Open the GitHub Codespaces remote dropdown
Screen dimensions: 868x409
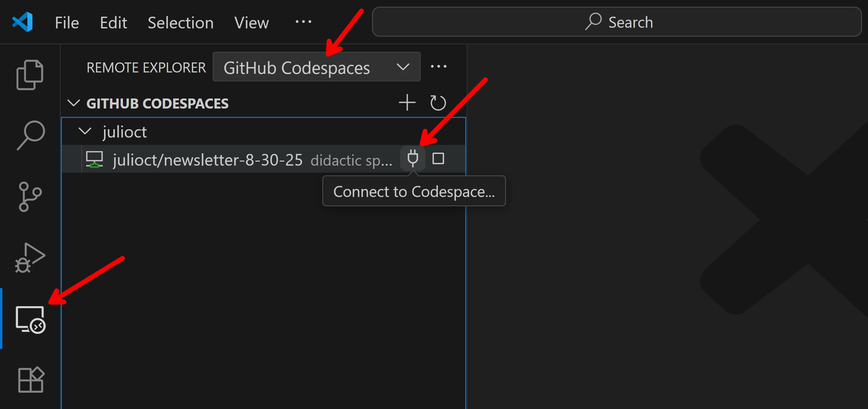(x=317, y=67)
